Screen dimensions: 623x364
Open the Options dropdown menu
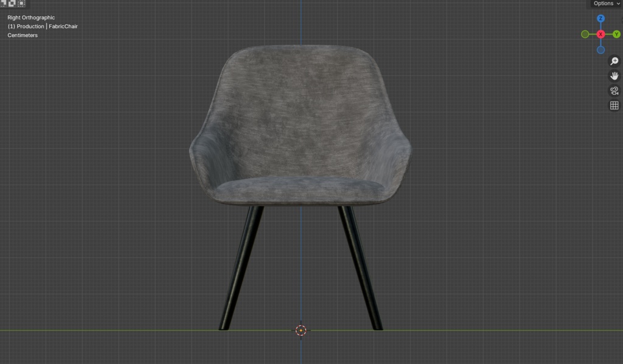607,4
